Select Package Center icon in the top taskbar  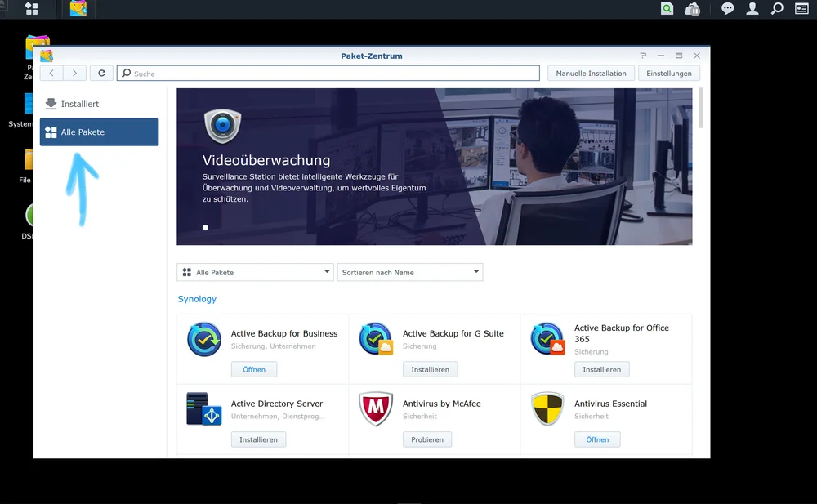tap(78, 9)
